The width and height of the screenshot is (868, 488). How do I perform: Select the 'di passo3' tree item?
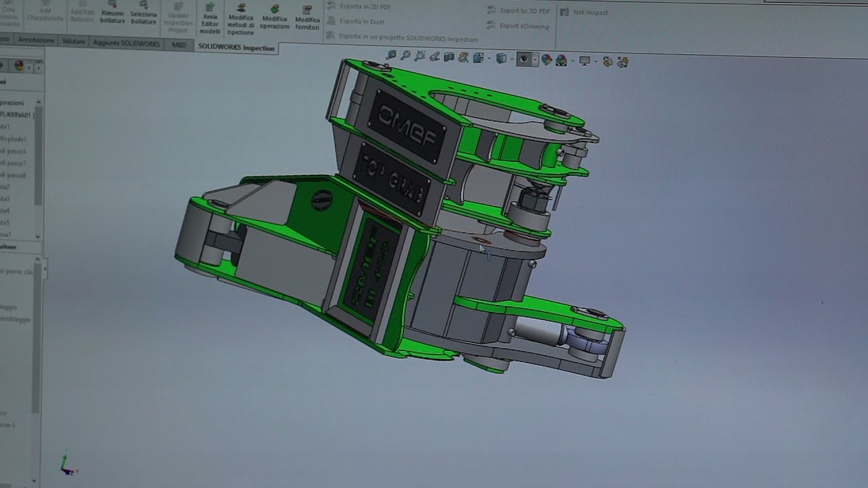13,151
